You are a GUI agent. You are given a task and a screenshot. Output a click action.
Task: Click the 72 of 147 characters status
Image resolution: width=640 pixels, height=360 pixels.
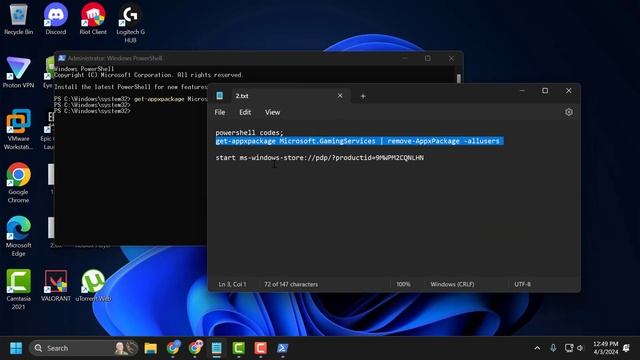[291, 284]
